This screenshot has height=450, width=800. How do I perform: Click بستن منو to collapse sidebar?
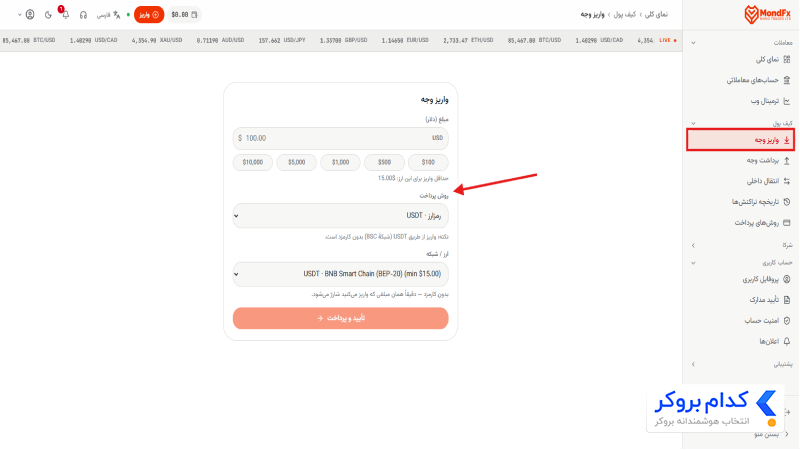pyautogui.click(x=771, y=434)
